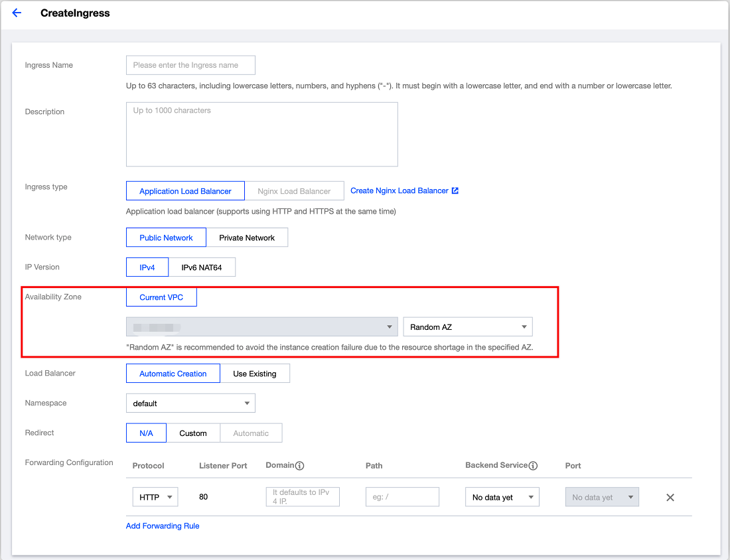
Task: Select Use Existing load balancer option
Action: click(x=255, y=374)
